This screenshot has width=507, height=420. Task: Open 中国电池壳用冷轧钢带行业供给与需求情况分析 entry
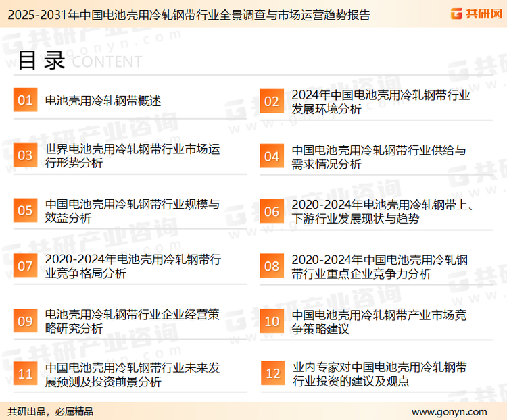379,157
